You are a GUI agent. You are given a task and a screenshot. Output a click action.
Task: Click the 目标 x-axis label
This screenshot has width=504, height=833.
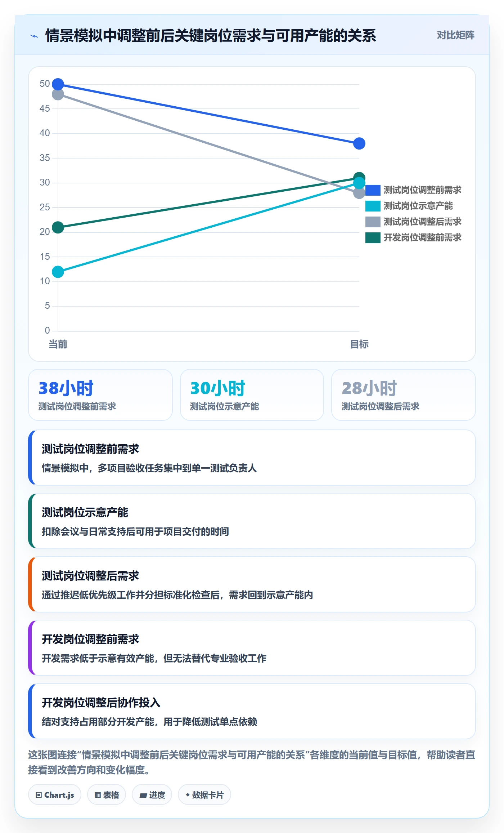359,344
